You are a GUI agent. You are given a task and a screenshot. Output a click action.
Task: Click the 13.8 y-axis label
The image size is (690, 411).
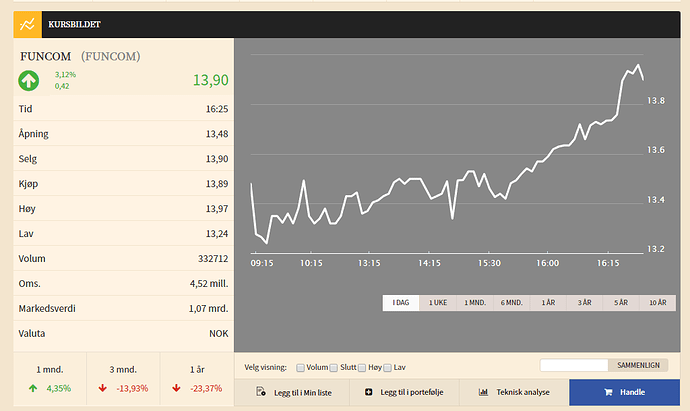point(656,101)
